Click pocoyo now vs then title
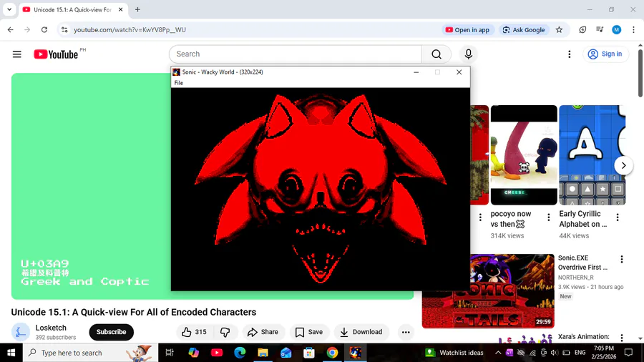Screen dimensions: 644x362 510,219
